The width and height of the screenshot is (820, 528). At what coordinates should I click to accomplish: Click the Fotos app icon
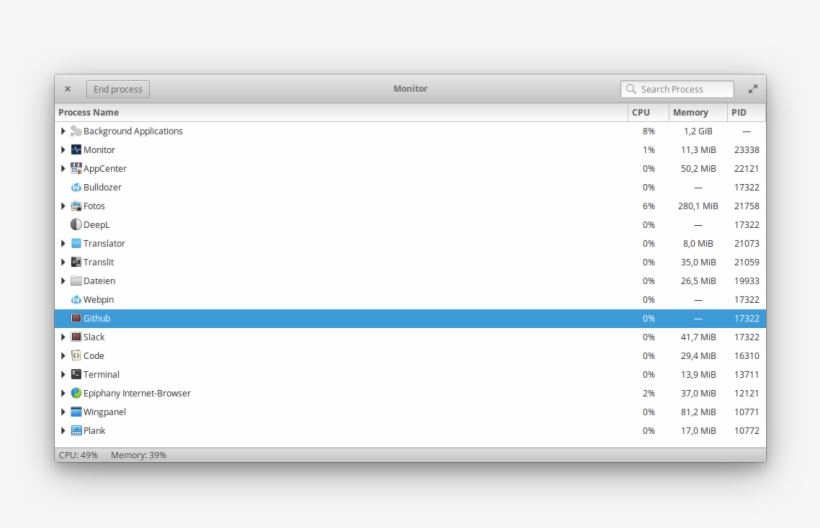point(76,206)
